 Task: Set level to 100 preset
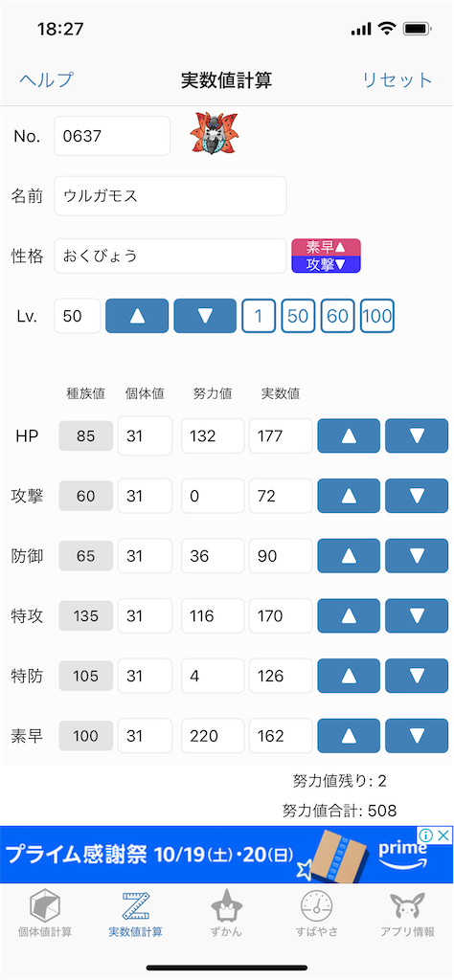[377, 316]
